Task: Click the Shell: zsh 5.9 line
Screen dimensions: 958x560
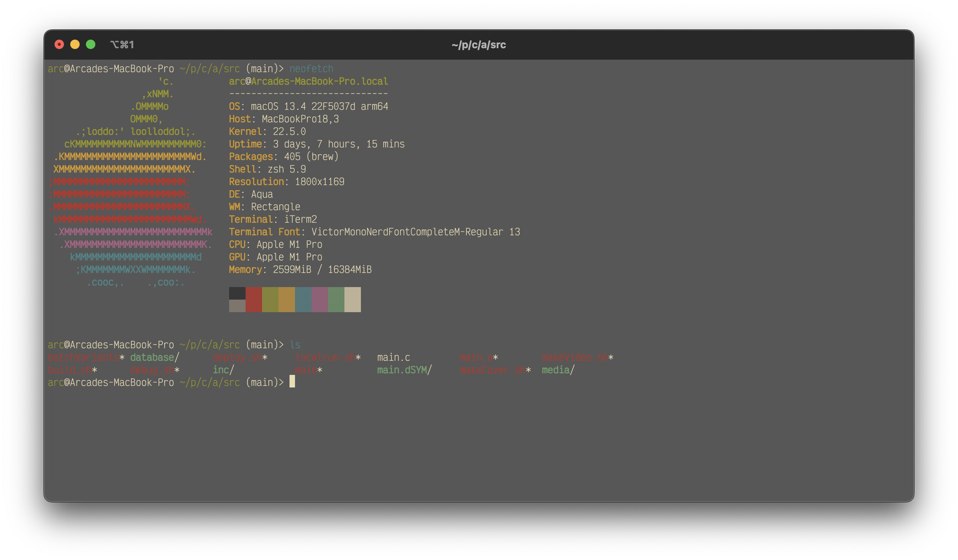Action: [x=267, y=169]
